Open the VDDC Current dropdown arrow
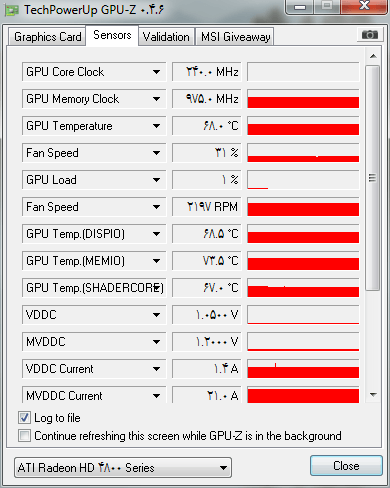 [x=156, y=369]
